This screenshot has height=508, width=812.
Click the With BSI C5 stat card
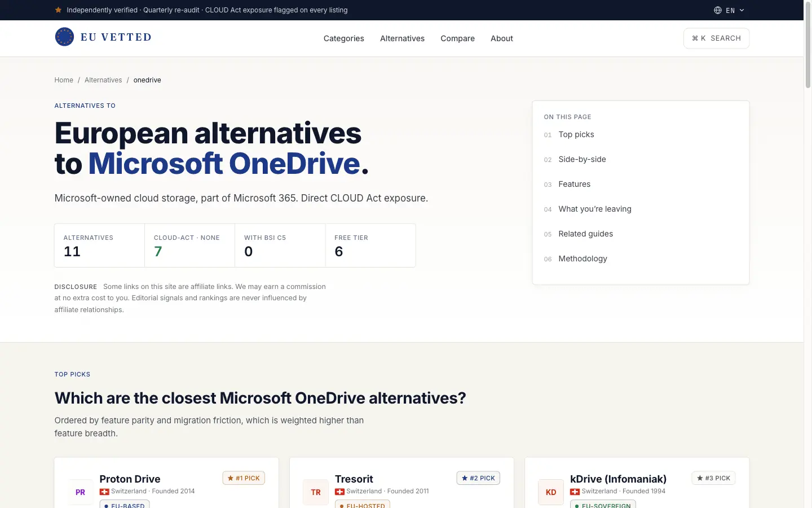(x=280, y=246)
